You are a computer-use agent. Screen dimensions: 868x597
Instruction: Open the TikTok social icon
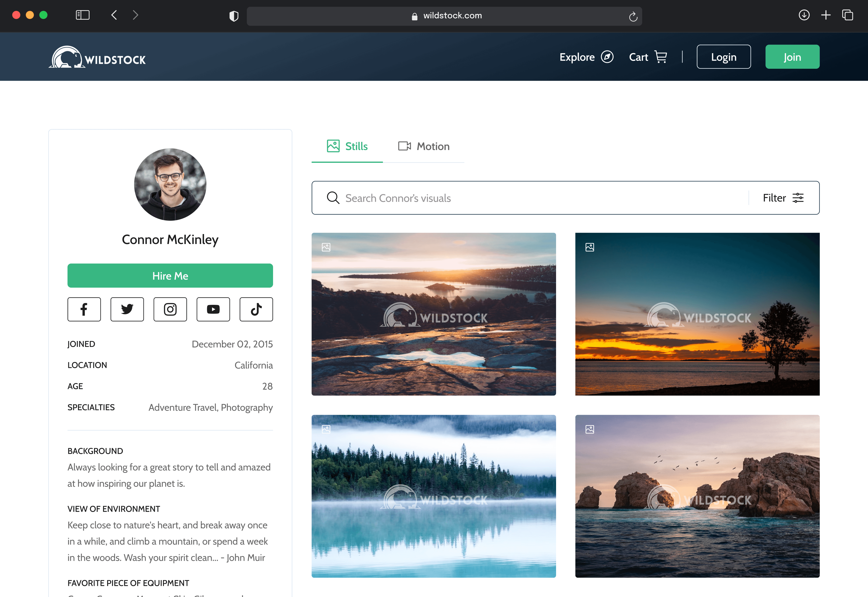coord(256,309)
